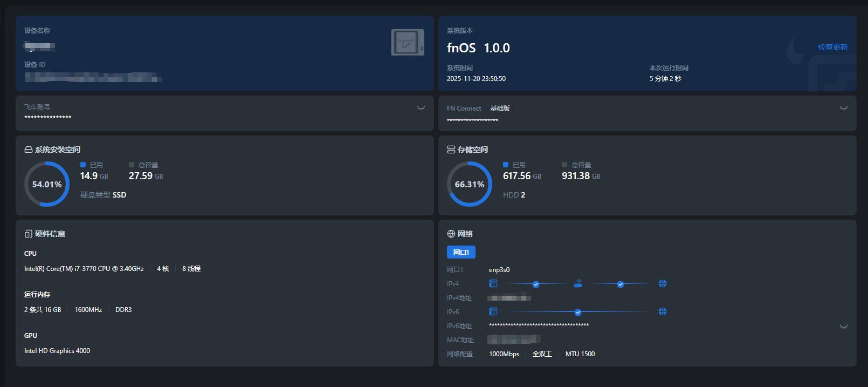Click the 66.31% storage usage ring
This screenshot has height=387, width=868.
[470, 184]
